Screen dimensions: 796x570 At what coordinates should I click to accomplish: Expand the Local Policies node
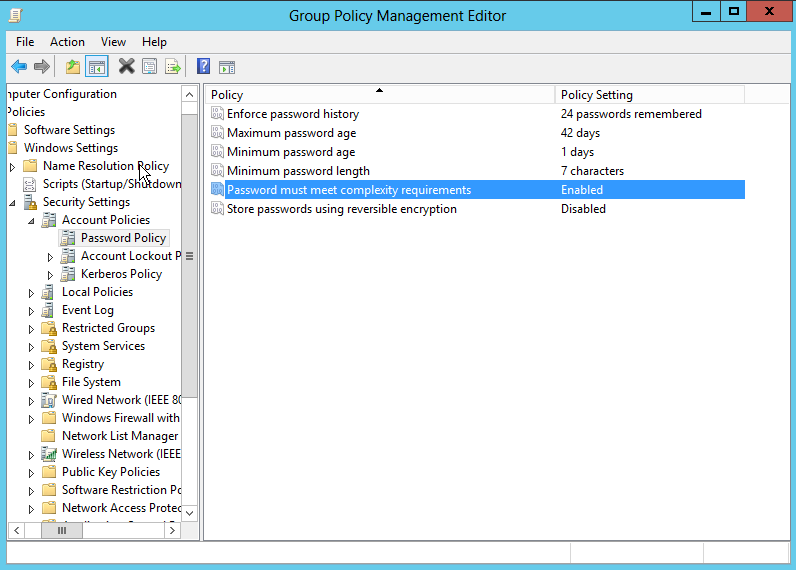coord(31,293)
